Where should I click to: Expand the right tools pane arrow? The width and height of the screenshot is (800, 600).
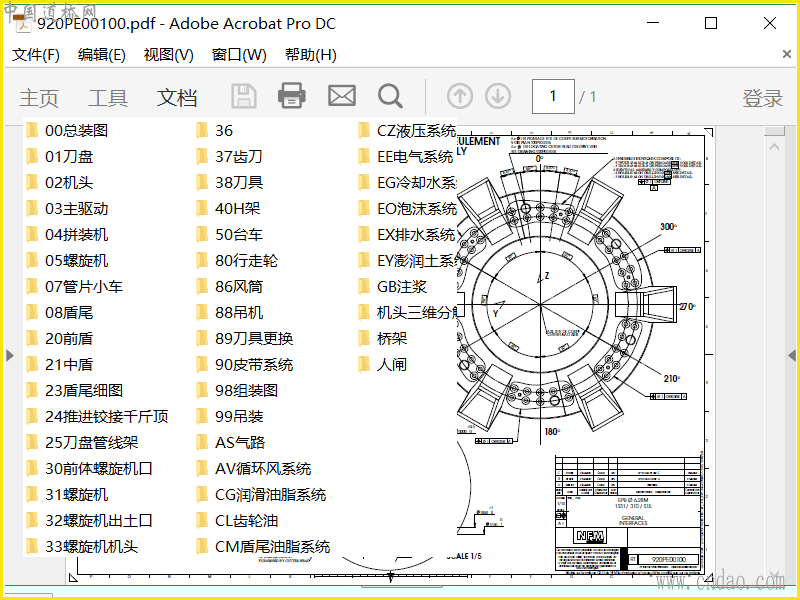coord(792,355)
